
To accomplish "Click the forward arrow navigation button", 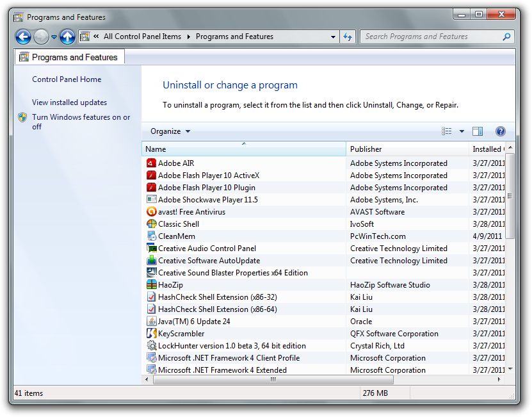I will 41,37.
